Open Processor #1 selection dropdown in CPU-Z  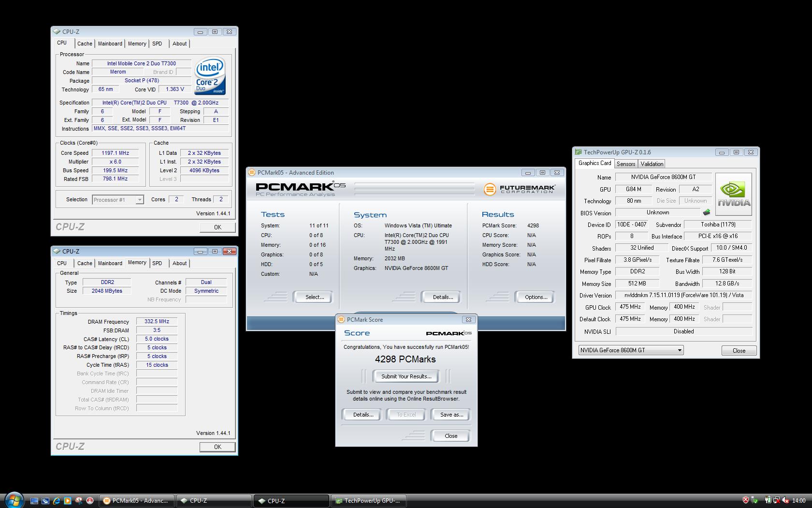[x=118, y=200]
